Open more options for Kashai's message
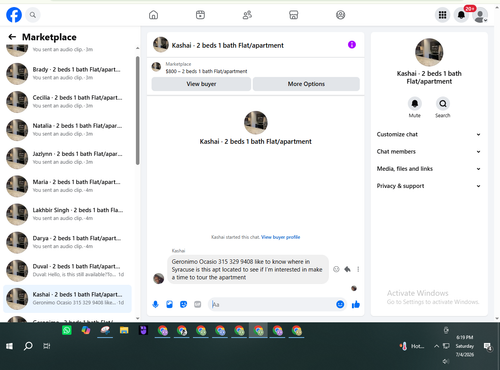The width and height of the screenshot is (500, 370). coord(358,269)
